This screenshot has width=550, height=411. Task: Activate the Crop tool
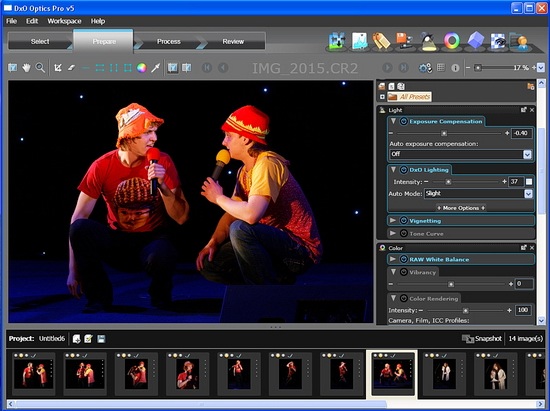click(58, 68)
